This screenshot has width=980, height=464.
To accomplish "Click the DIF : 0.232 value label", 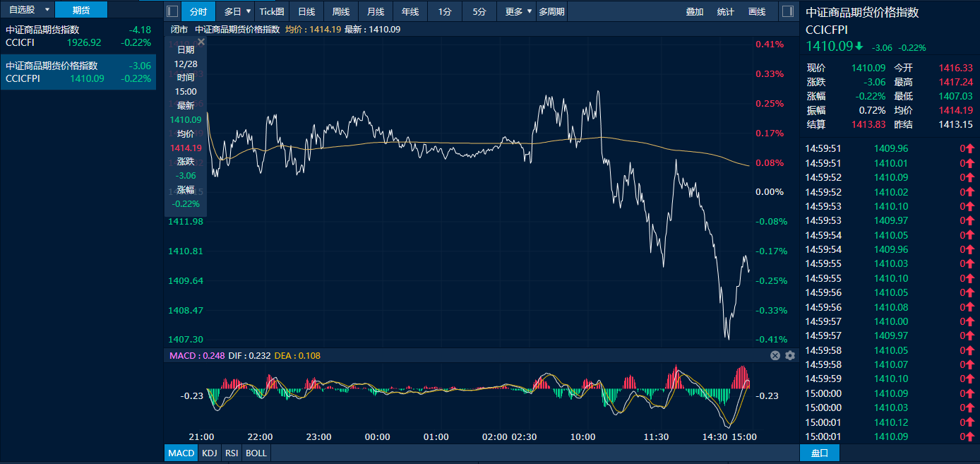I will [x=249, y=355].
